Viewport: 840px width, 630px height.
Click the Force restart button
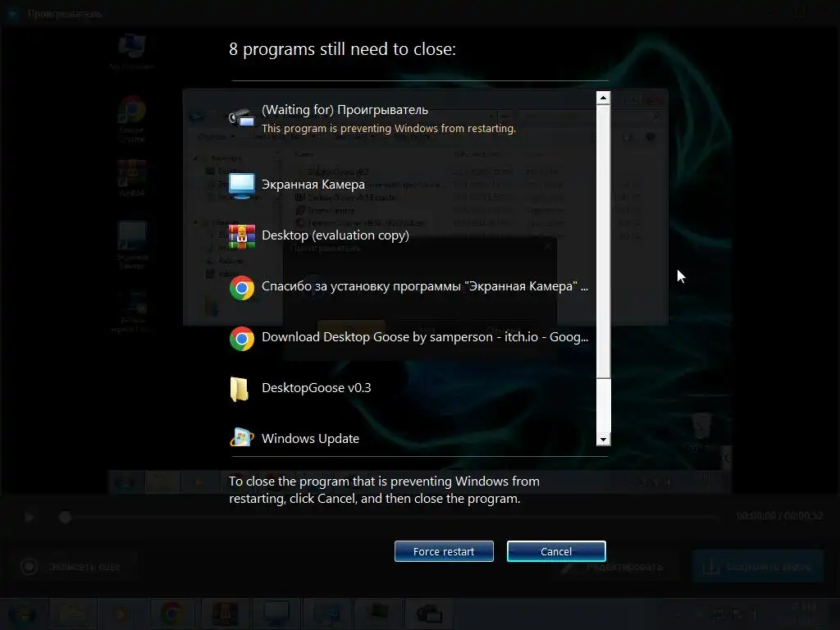(x=444, y=551)
